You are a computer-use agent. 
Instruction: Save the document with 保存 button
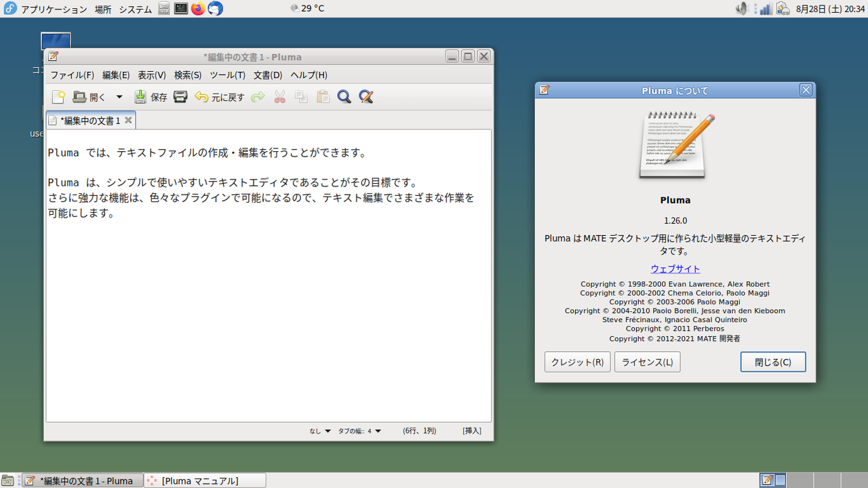point(150,97)
